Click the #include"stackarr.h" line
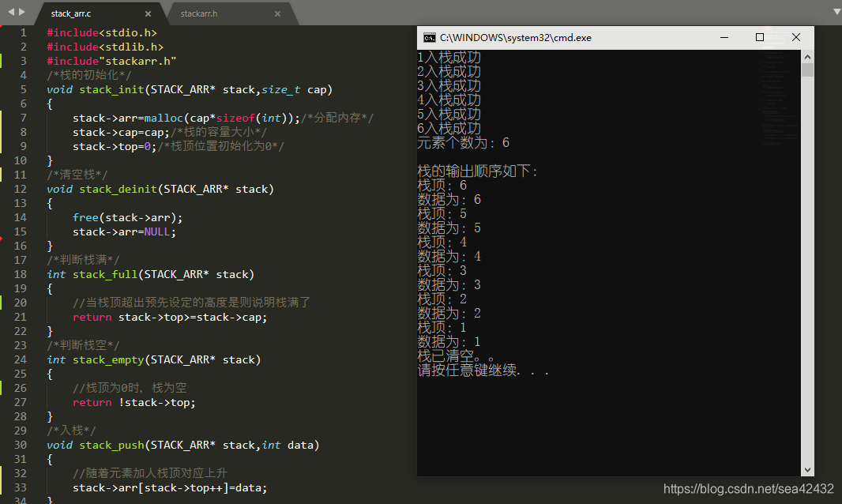The height and width of the screenshot is (504, 842). tap(111, 62)
